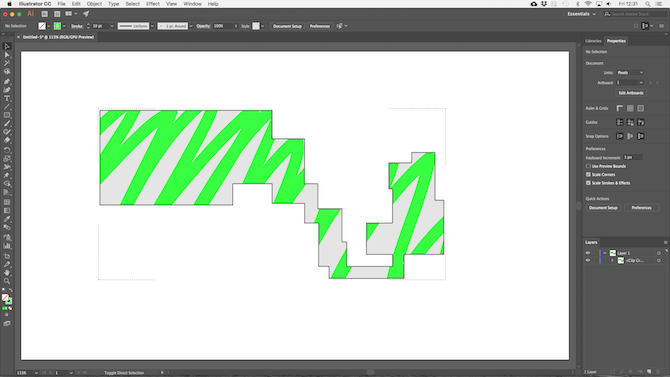Select the Hand tool

(7, 273)
